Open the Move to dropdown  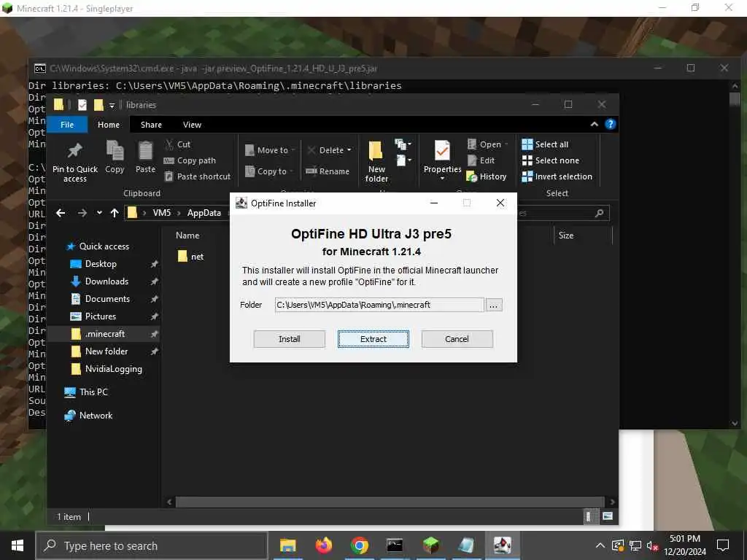click(x=270, y=150)
